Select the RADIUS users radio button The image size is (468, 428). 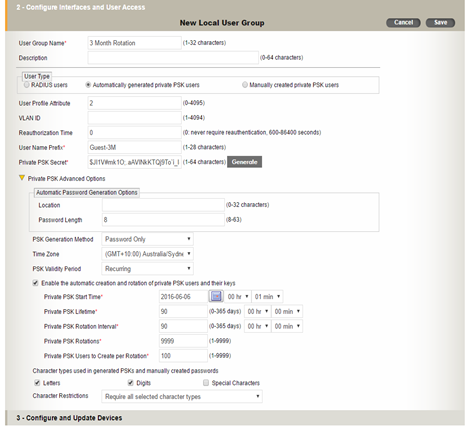(x=27, y=85)
